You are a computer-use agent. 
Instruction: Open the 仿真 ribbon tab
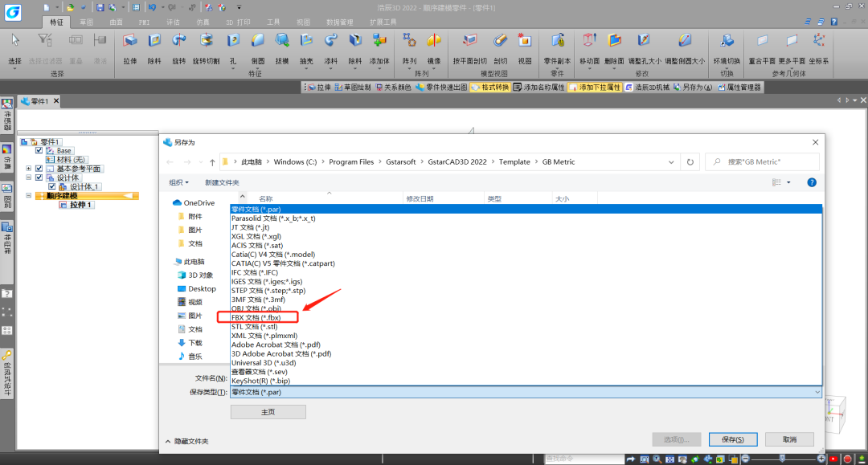coord(203,22)
